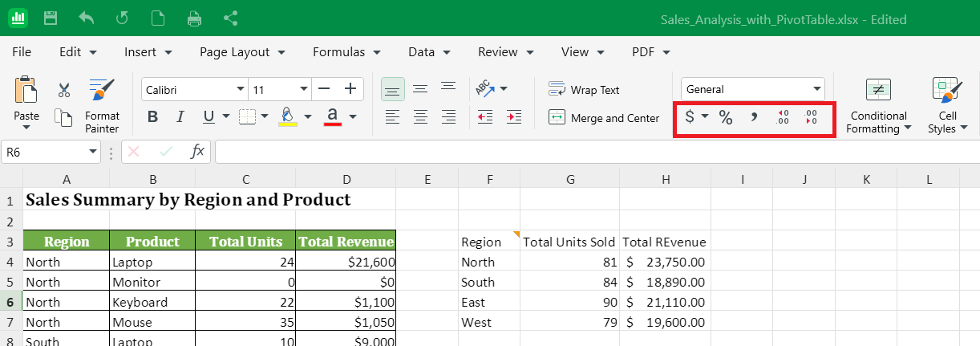The image size is (980, 346).
Task: Open the font size 11 dropdown
Action: pos(304,89)
